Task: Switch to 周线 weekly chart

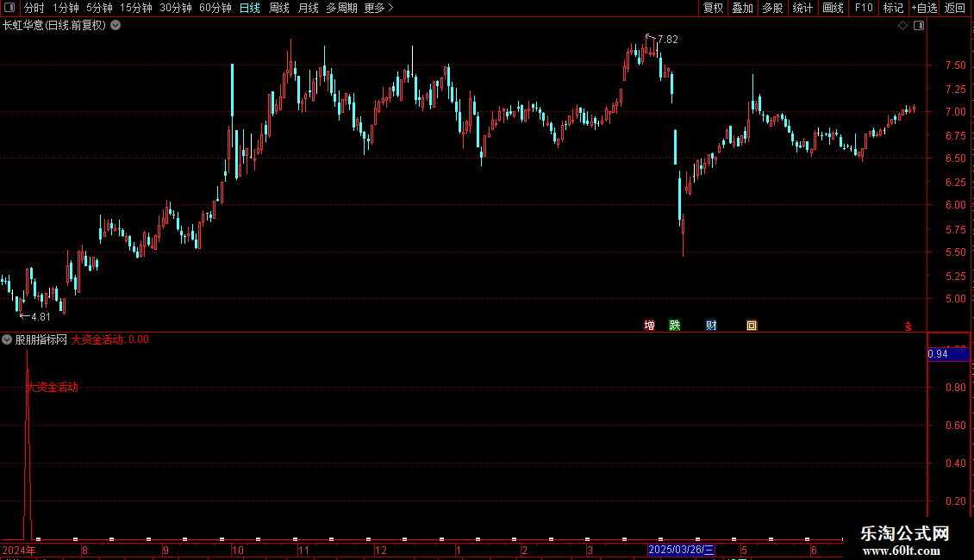Action: (279, 8)
